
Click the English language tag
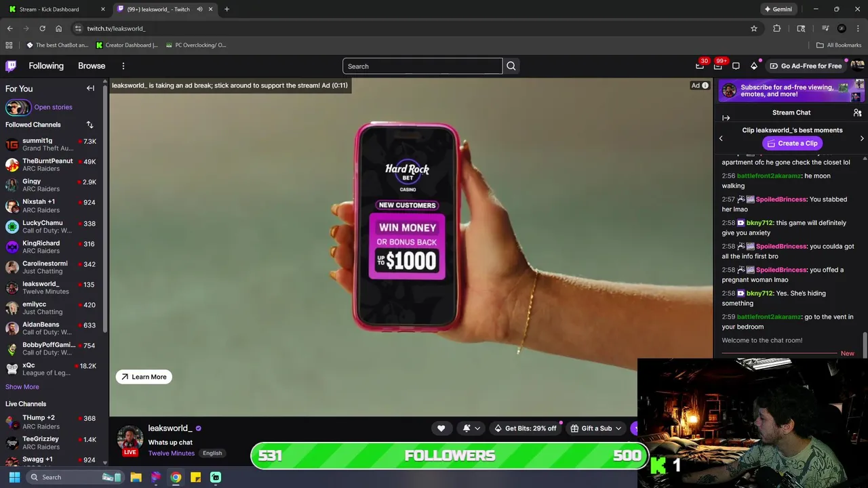click(x=212, y=453)
